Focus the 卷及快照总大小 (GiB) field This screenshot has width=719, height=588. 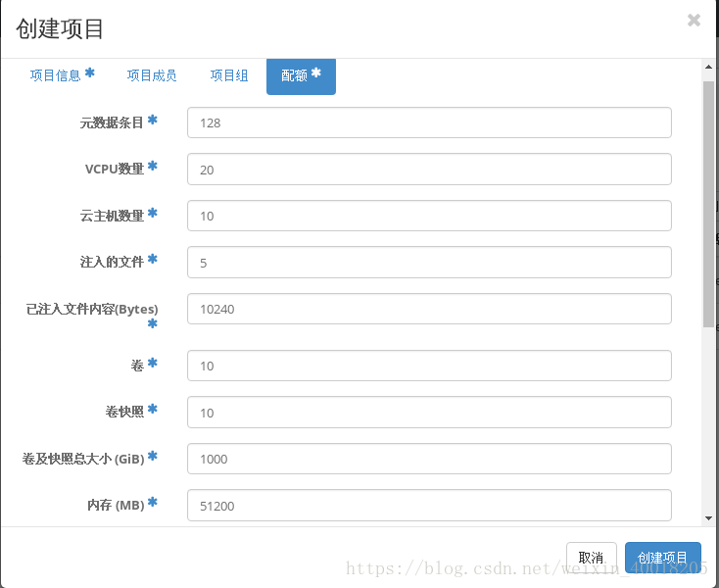pyautogui.click(x=429, y=459)
